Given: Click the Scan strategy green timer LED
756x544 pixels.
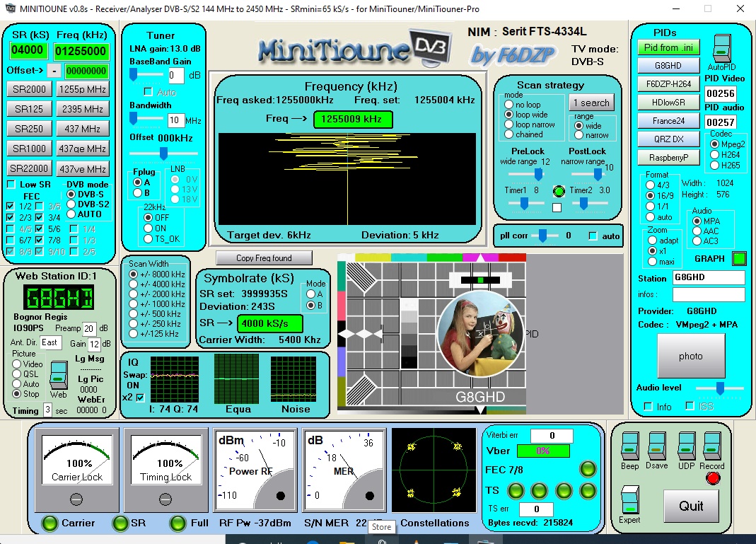Looking at the screenshot, I should pos(558,191).
